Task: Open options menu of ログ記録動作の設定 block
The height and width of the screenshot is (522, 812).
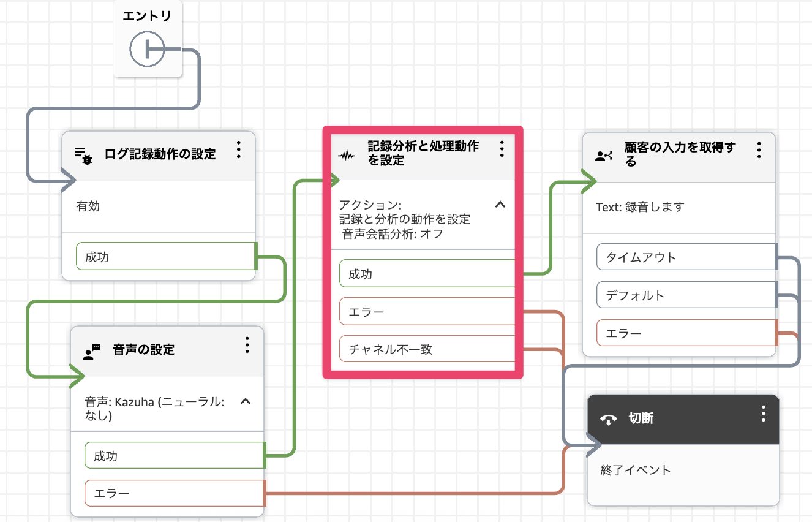Action: [239, 150]
